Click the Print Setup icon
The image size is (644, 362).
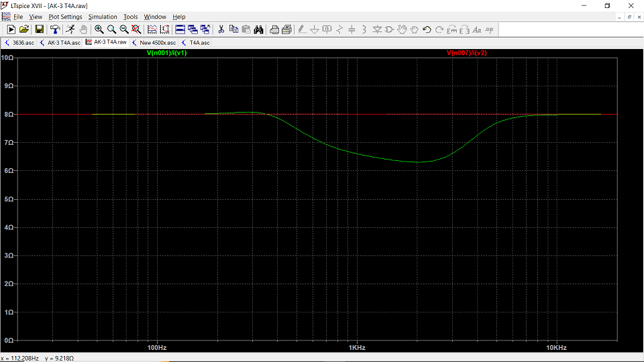286,29
